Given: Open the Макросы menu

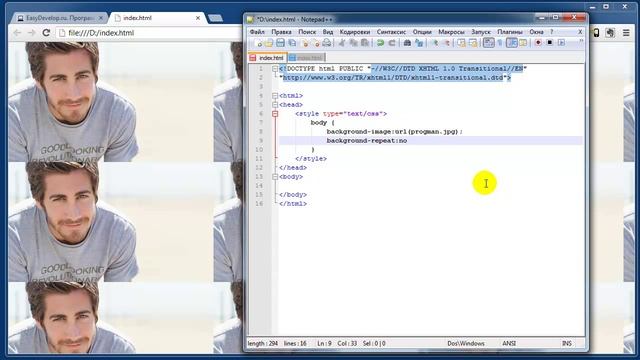Looking at the screenshot, I should 451,32.
